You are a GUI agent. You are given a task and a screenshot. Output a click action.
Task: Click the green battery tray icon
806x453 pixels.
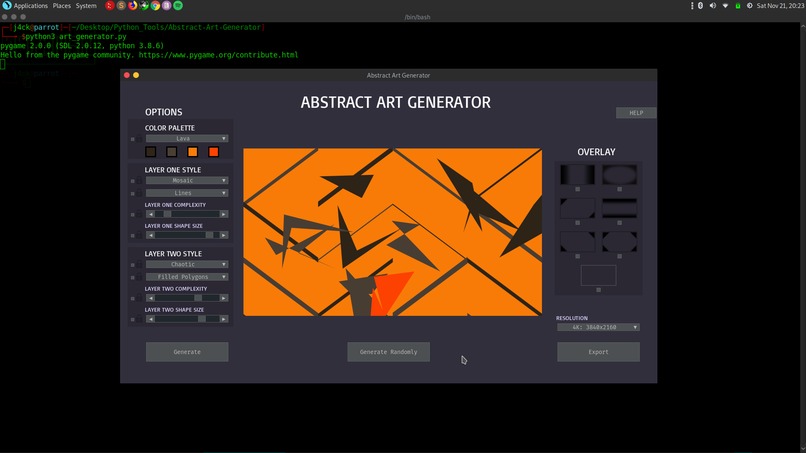click(x=738, y=6)
